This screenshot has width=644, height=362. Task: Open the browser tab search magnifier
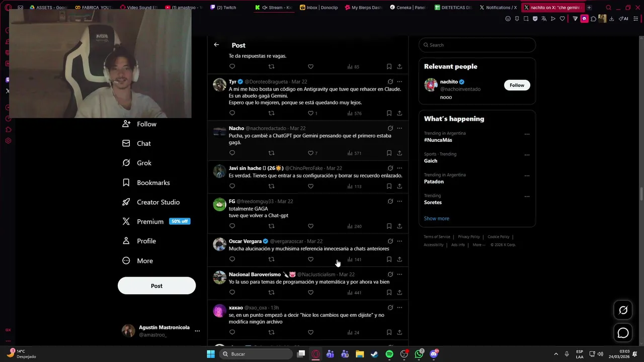pyautogui.click(x=608, y=8)
